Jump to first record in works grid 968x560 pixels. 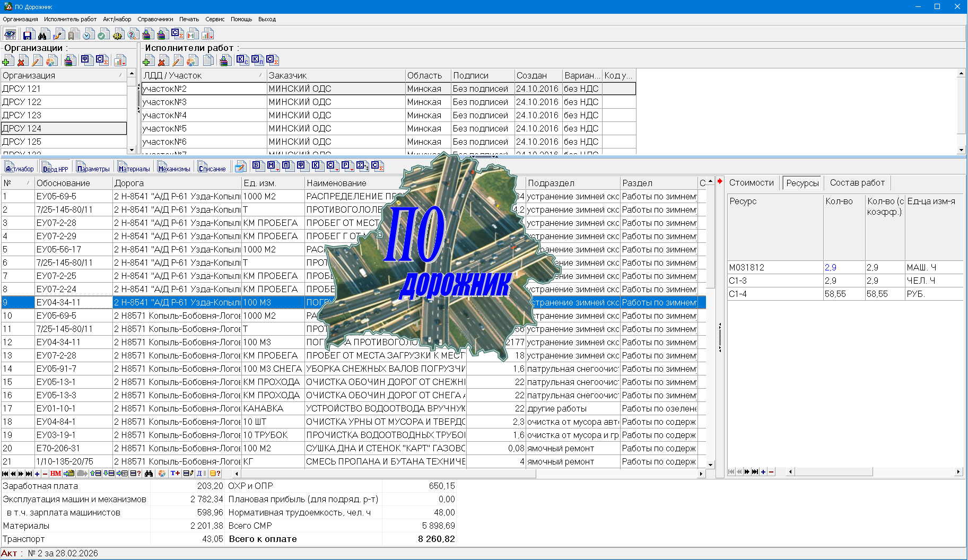click(5, 474)
